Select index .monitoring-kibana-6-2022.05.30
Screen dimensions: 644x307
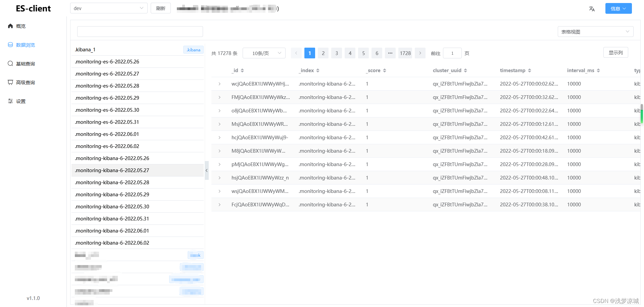click(112, 206)
